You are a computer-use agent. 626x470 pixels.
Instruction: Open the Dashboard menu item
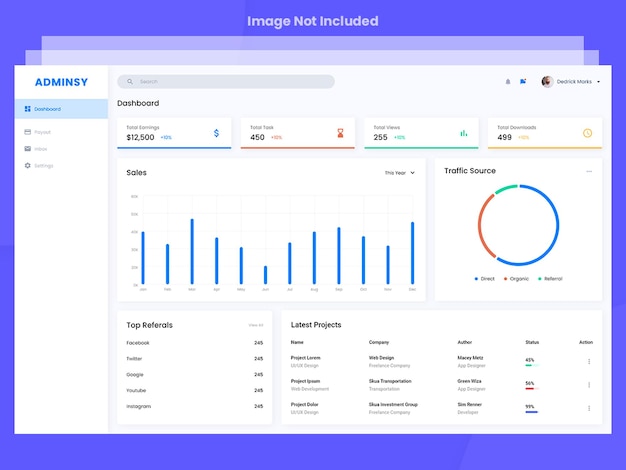point(61,109)
